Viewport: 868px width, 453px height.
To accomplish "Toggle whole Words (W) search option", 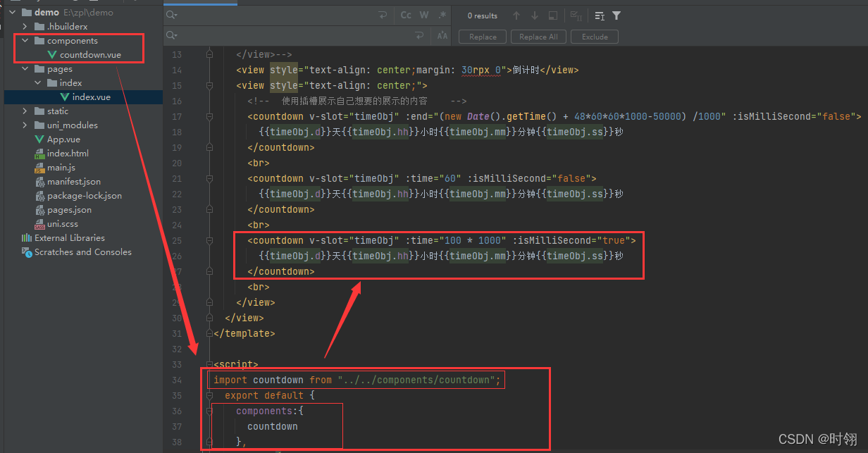I will 424,14.
